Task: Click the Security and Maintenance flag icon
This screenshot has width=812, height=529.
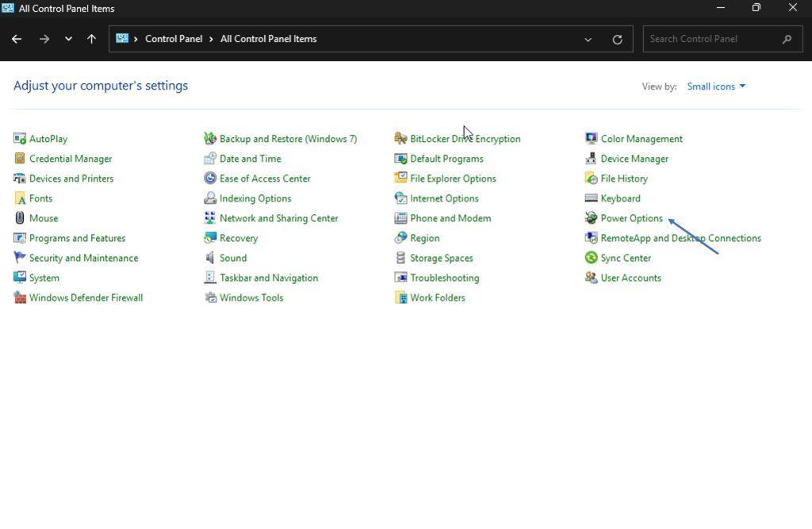Action: (20, 258)
